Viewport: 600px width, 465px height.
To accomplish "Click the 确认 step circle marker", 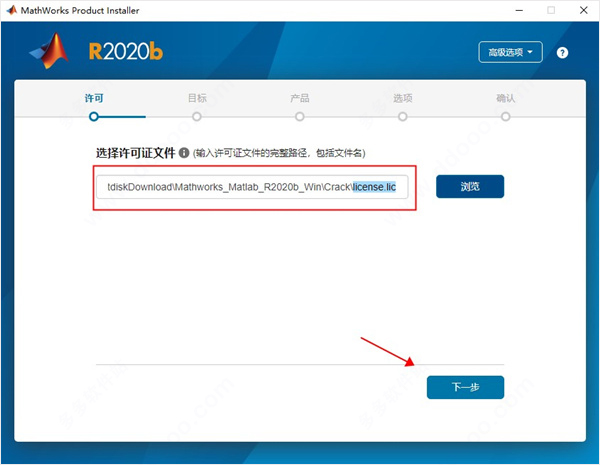I will [505, 116].
